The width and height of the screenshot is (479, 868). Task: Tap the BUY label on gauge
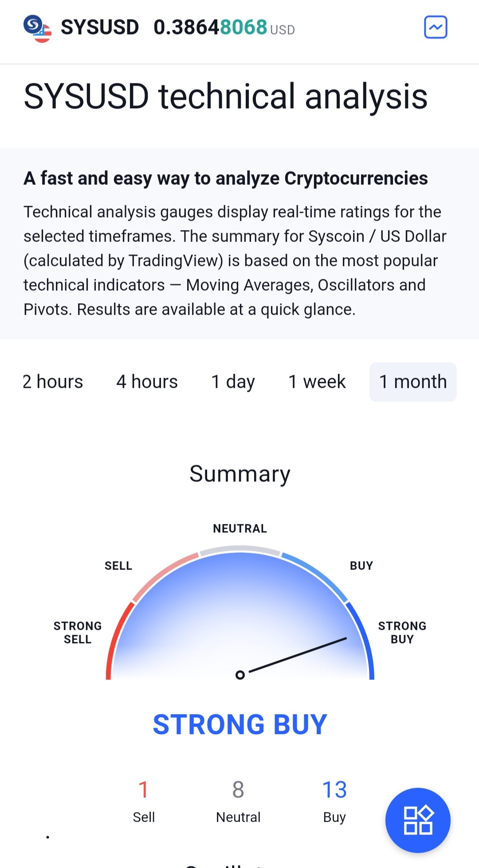[x=361, y=566]
